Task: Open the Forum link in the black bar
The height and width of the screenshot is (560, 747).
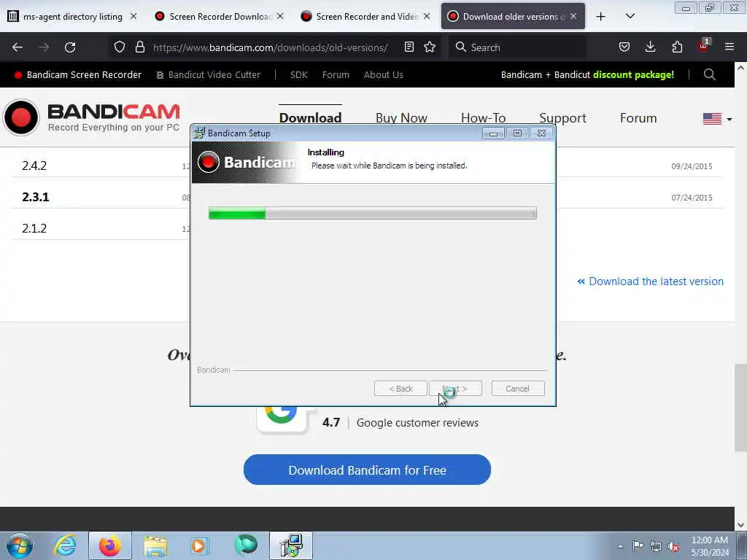Action: pos(336,75)
